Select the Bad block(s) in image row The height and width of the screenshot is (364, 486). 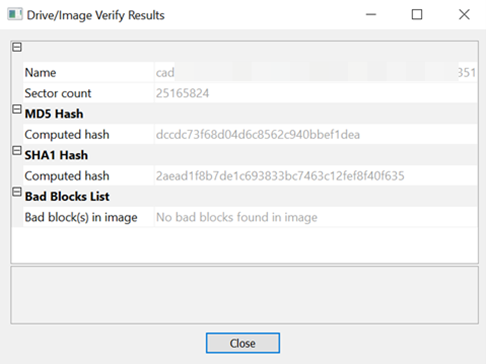[x=250, y=217]
